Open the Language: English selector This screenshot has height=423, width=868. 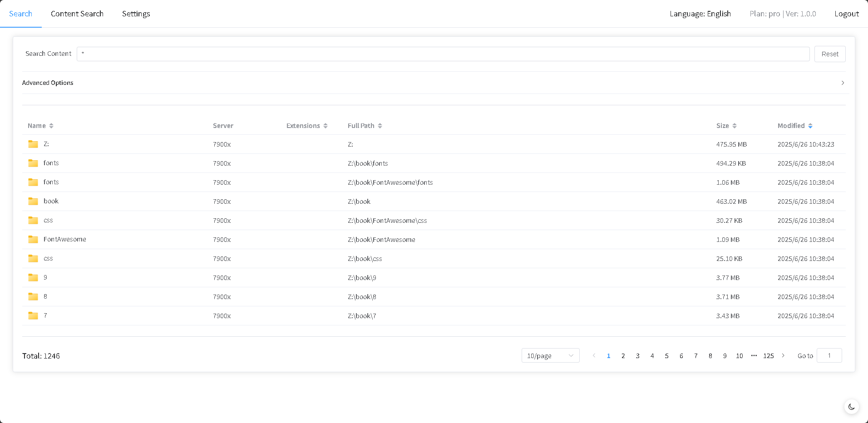coord(700,14)
